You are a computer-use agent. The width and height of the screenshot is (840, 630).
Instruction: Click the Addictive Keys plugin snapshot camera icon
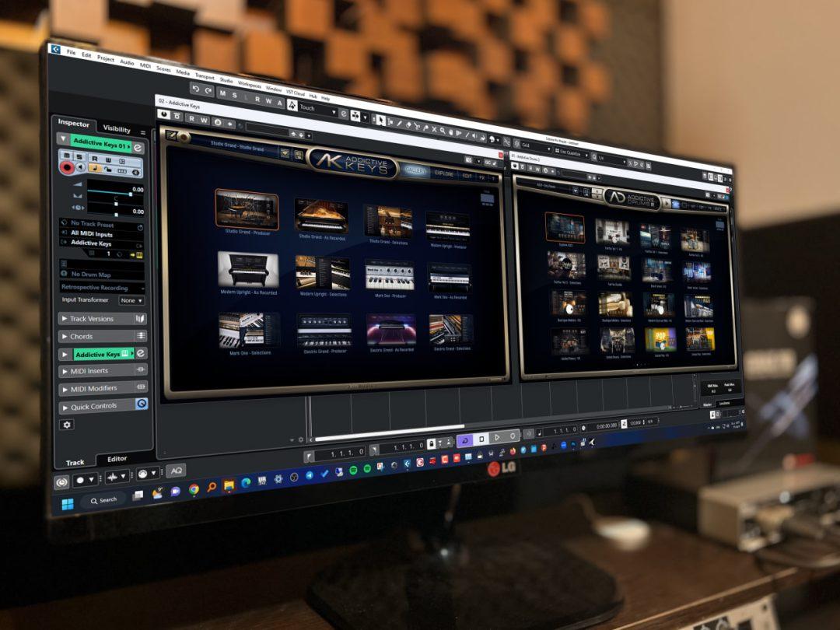pyautogui.click(x=468, y=160)
